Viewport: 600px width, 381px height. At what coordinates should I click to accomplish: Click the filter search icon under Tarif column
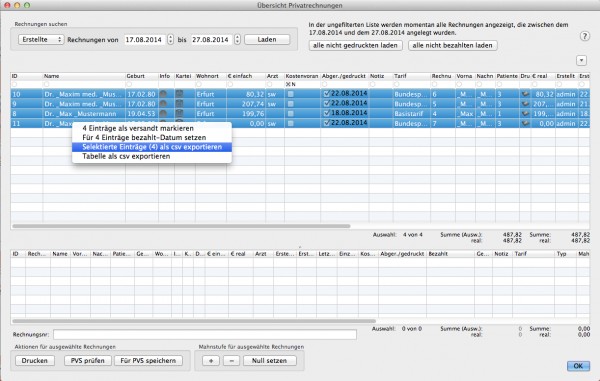[397, 84]
